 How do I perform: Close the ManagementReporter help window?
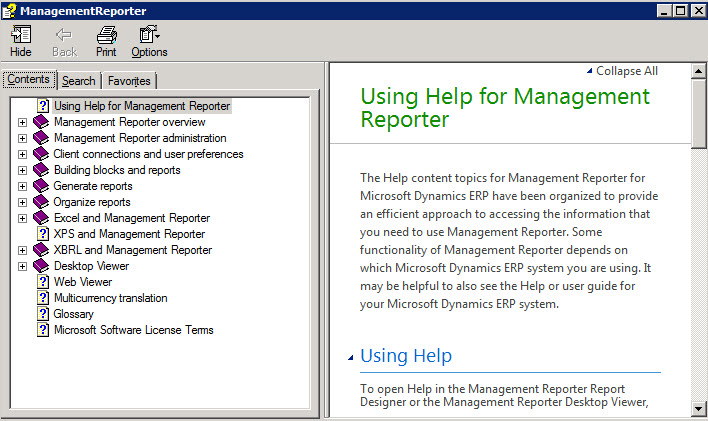click(x=698, y=10)
